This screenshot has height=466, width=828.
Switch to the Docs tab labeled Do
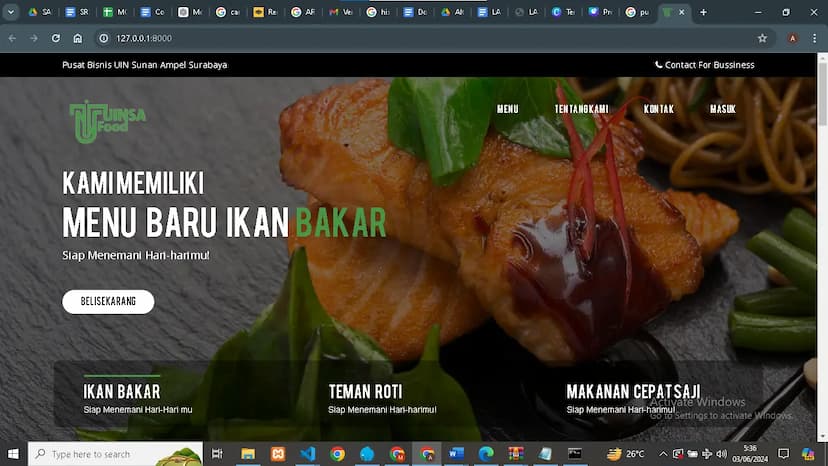coord(415,12)
